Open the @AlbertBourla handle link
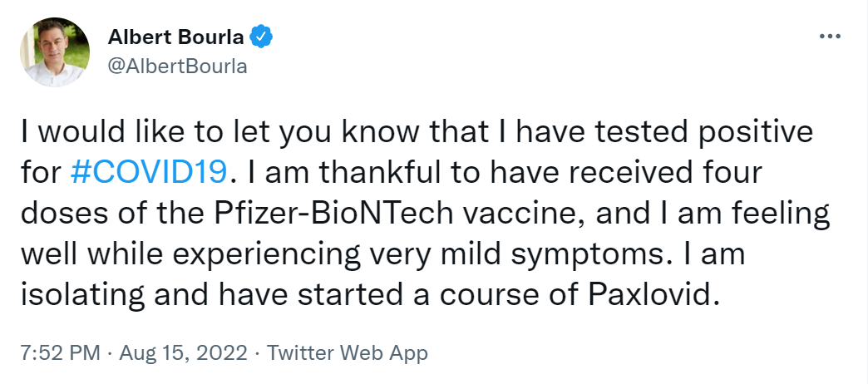Viewport: 868px width, 384px height. pos(178,66)
